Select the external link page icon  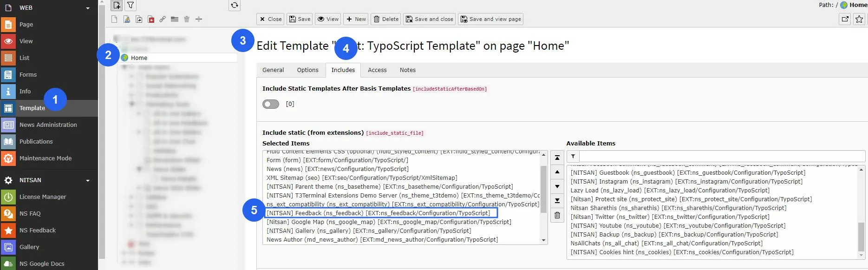tap(163, 19)
